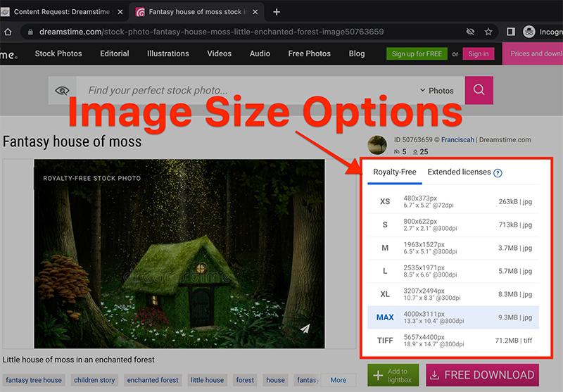Click the lock icon in address bar

[30, 32]
